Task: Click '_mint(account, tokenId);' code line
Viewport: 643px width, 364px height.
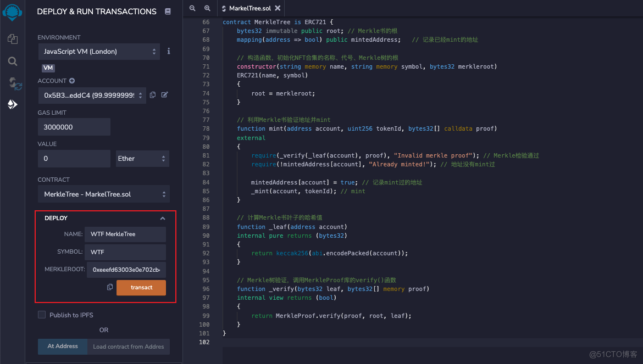Action: coord(294,191)
